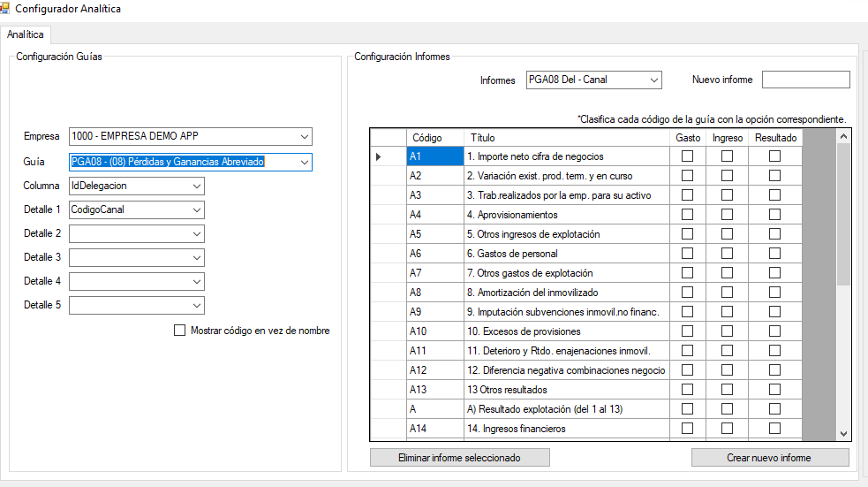
Task: Check Gasto for row A8 Amortización
Action: point(688,292)
